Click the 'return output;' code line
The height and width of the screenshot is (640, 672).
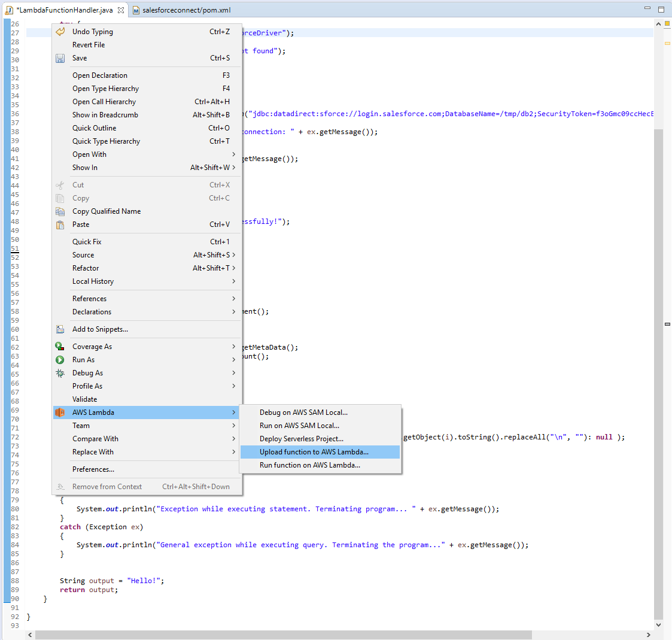point(89,590)
